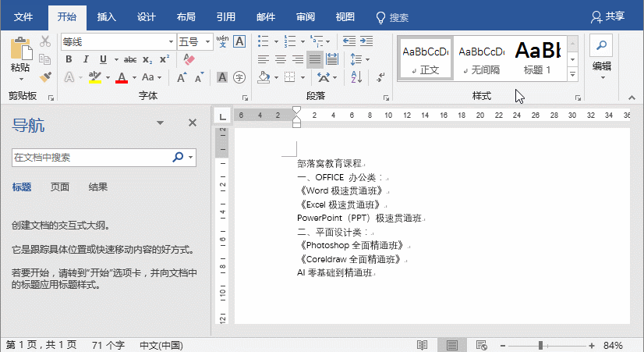Viewport: 644px width, 352px height.
Task: Switch to the 页面 tab in navigation pane
Action: (x=60, y=187)
